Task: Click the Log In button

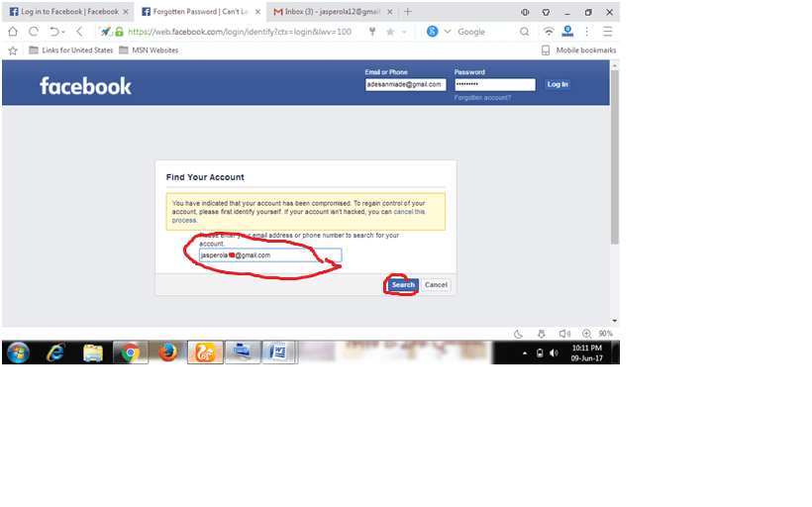Action: click(x=558, y=84)
